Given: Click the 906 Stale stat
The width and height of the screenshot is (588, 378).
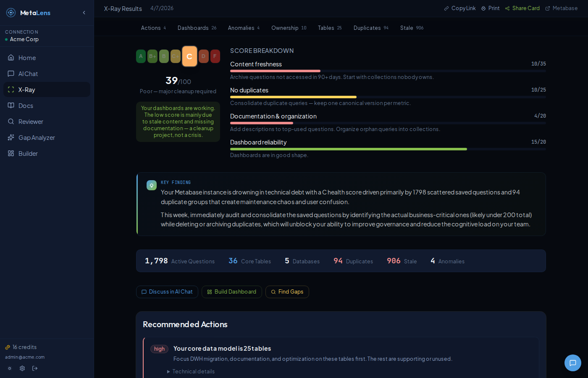Looking at the screenshot, I should pyautogui.click(x=402, y=261).
